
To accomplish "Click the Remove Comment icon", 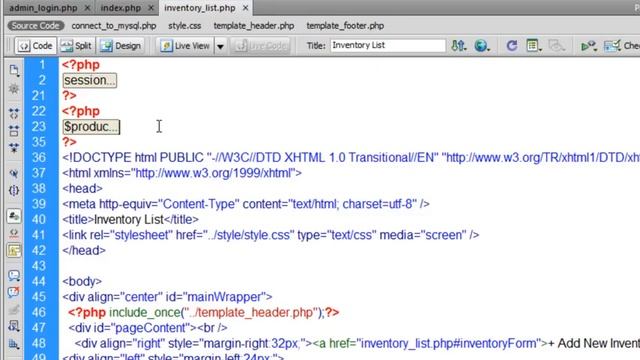I will 14,292.
